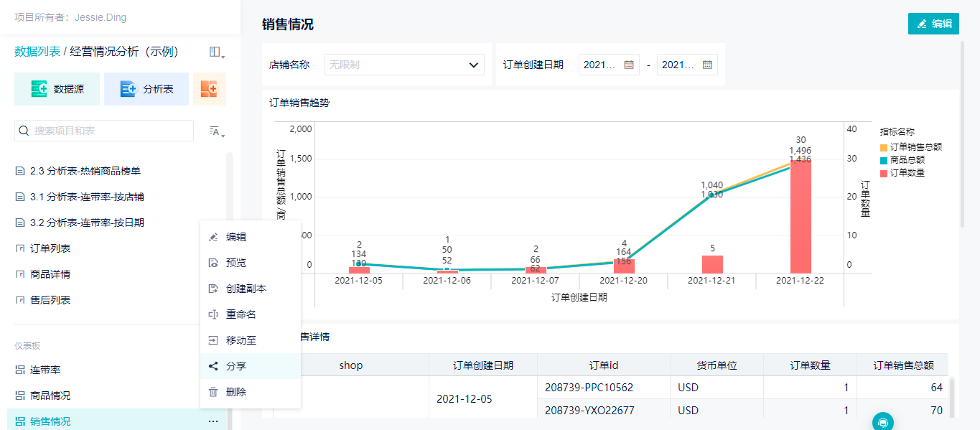Click the layout switcher icon beside the project title

coord(215,52)
